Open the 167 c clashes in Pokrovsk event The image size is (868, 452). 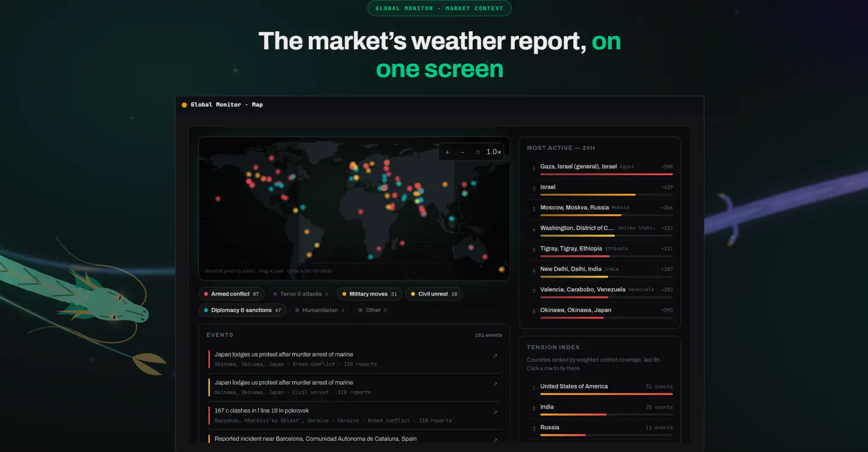[x=354, y=416]
